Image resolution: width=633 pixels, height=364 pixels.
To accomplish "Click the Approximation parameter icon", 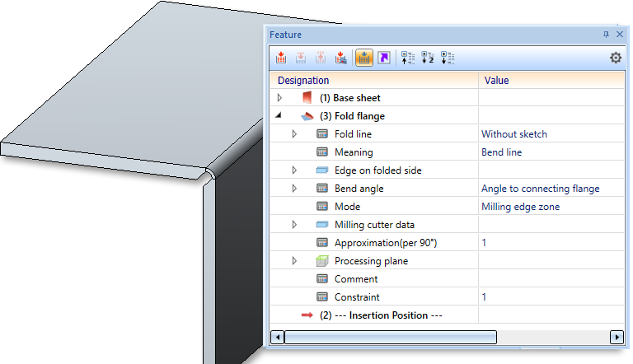I will 321,243.
